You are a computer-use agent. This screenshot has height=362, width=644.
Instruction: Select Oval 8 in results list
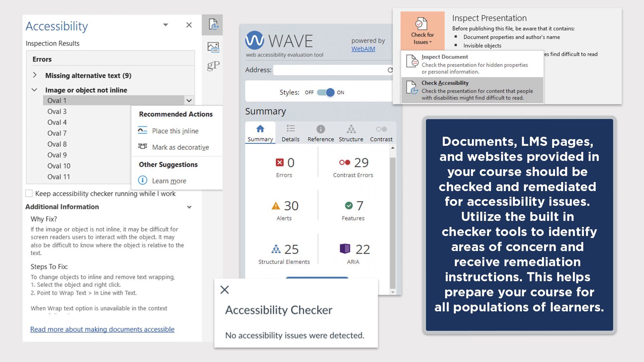pyautogui.click(x=57, y=144)
